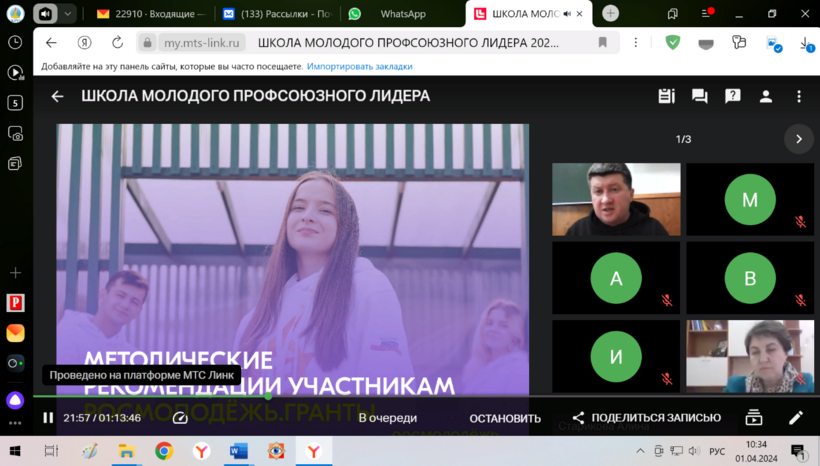
Task: Open the participants list icon
Action: coord(766,96)
